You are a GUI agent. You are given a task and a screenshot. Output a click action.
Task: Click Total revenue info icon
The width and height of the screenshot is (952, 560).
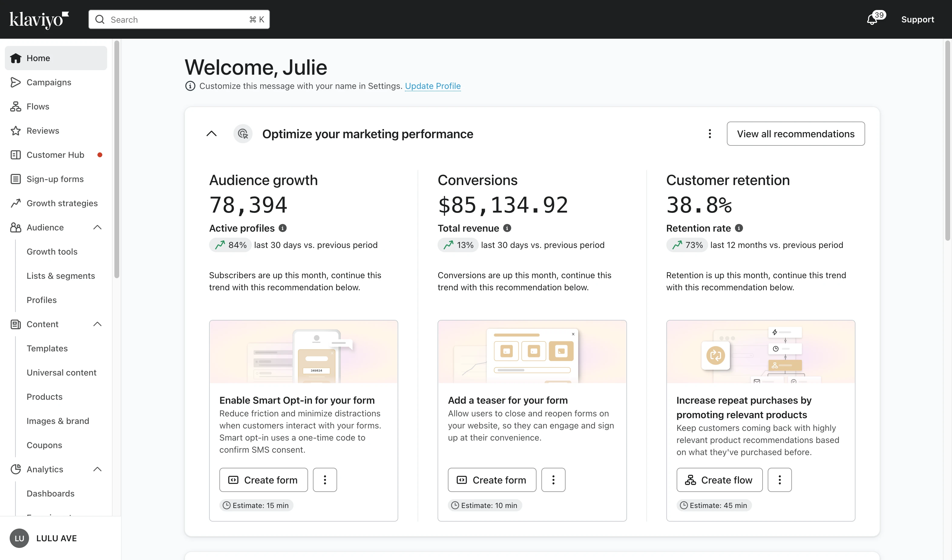pos(507,228)
